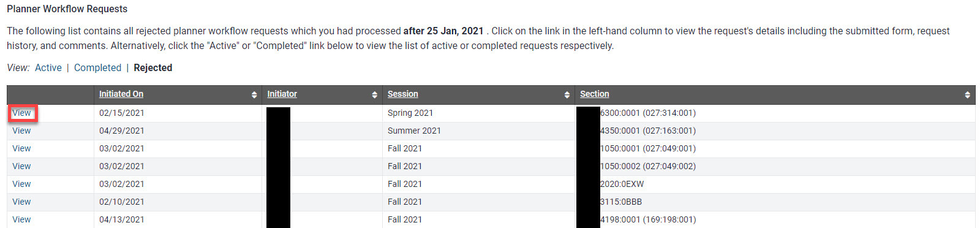View request initiated on 04/13/2021
Viewport: 980px width, 228px height.
(x=21, y=219)
